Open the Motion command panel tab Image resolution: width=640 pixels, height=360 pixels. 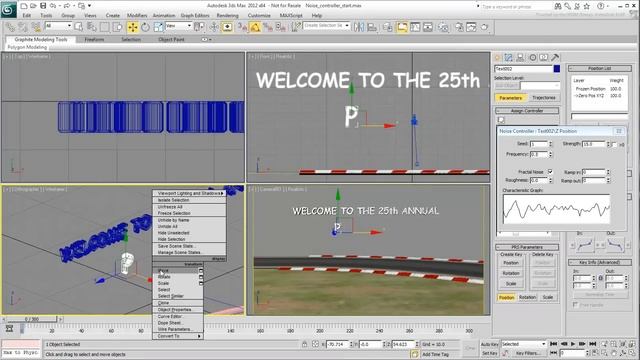tap(533, 58)
